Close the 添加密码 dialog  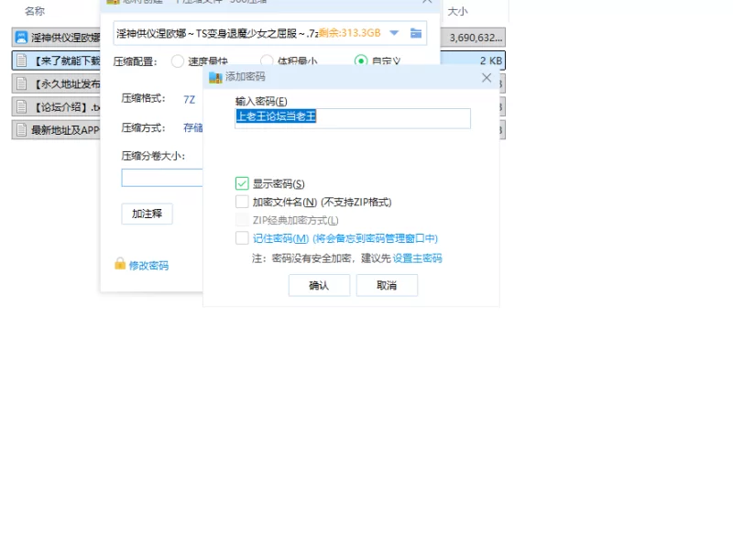point(487,78)
